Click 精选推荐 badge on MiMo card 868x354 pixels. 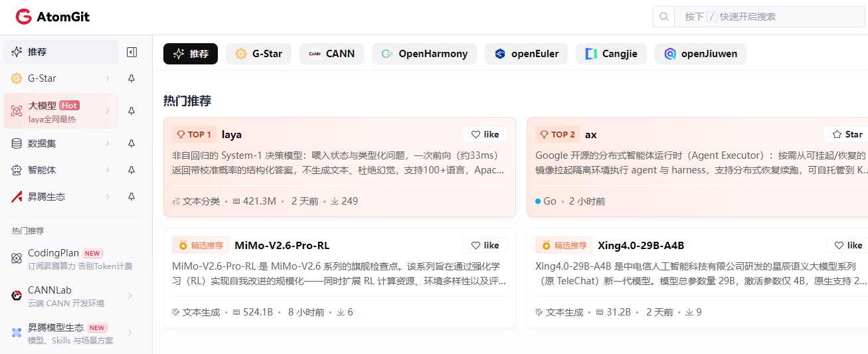point(201,245)
